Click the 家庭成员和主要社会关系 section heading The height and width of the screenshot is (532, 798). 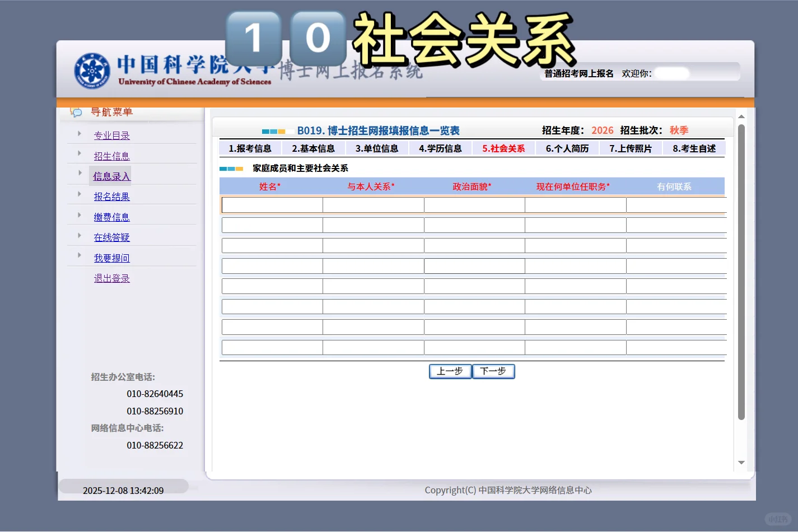[300, 168]
